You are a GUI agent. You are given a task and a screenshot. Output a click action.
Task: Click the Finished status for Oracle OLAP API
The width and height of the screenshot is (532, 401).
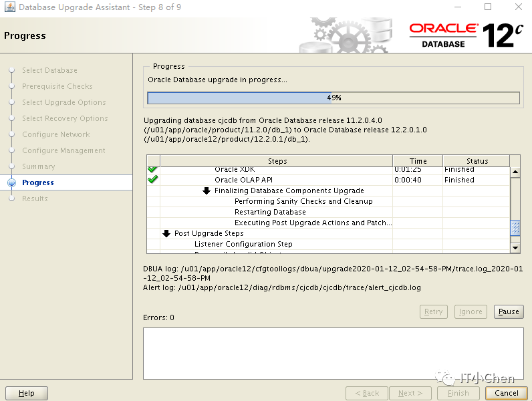pyautogui.click(x=477, y=180)
